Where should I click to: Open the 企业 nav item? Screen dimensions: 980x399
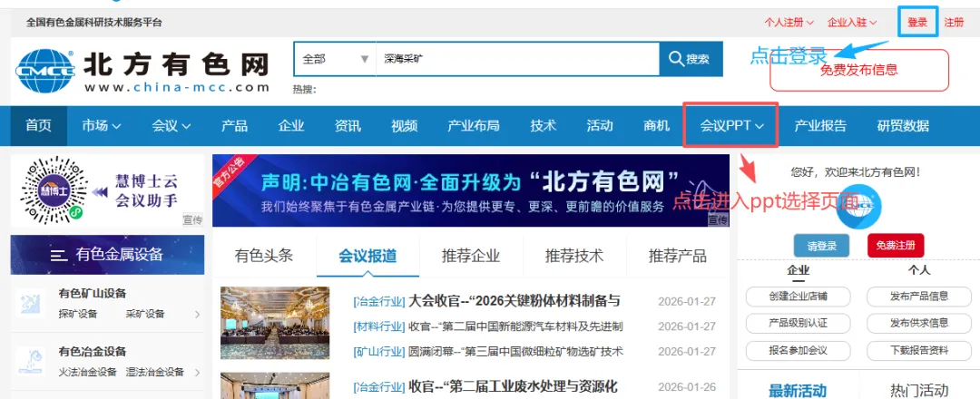tap(291, 125)
